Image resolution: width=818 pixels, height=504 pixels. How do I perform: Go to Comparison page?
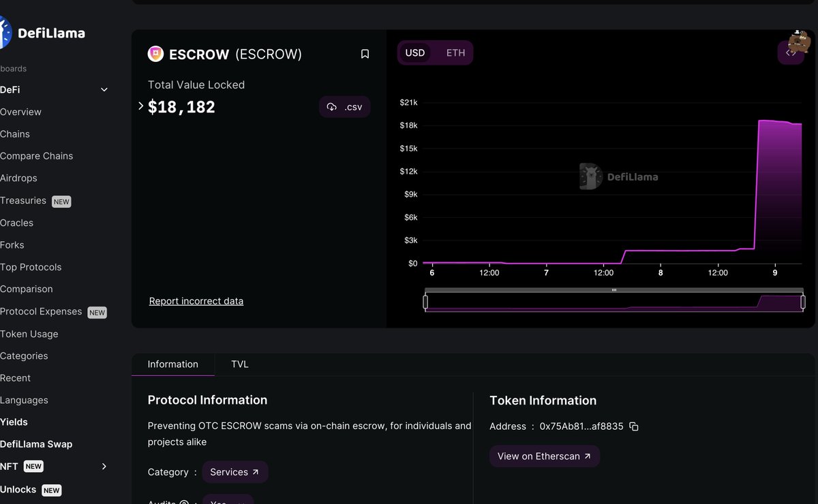coord(26,289)
